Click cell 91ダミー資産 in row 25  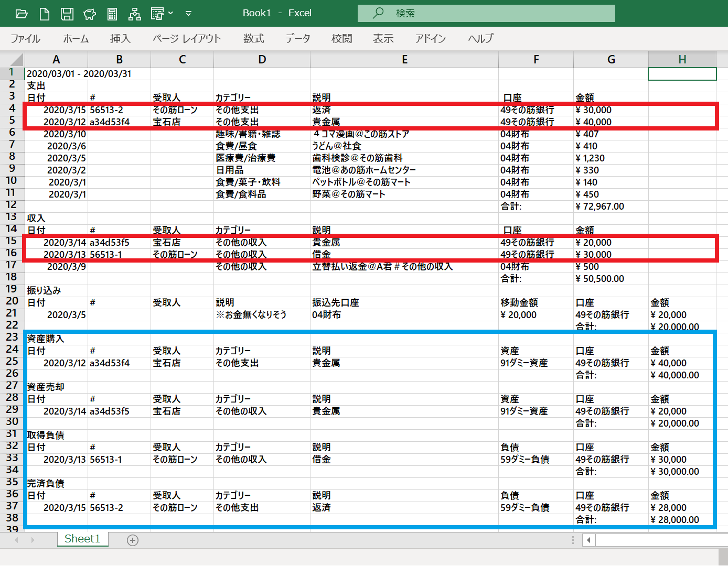pyautogui.click(x=536, y=363)
